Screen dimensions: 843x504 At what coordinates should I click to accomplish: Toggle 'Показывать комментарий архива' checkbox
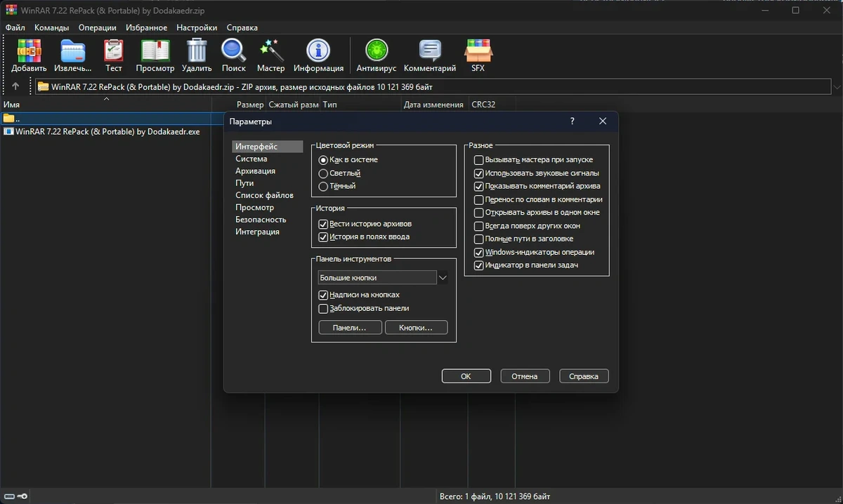pyautogui.click(x=479, y=186)
